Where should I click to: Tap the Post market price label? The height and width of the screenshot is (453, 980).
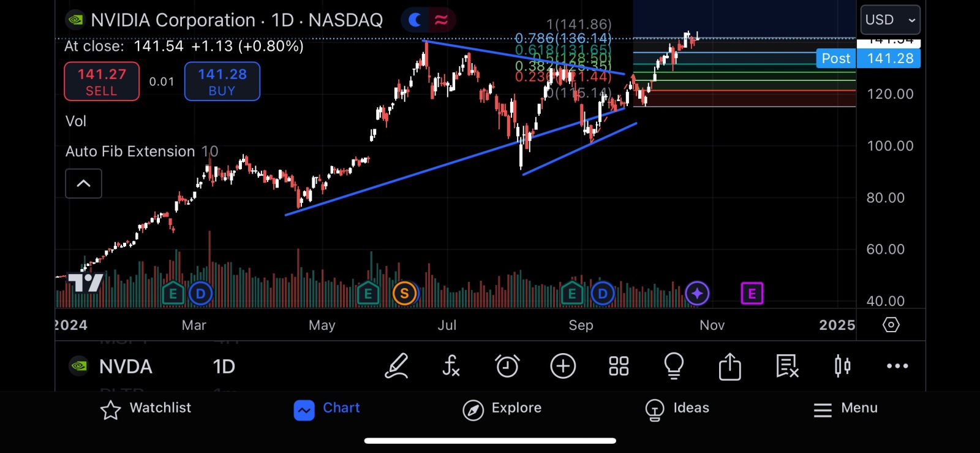click(836, 58)
